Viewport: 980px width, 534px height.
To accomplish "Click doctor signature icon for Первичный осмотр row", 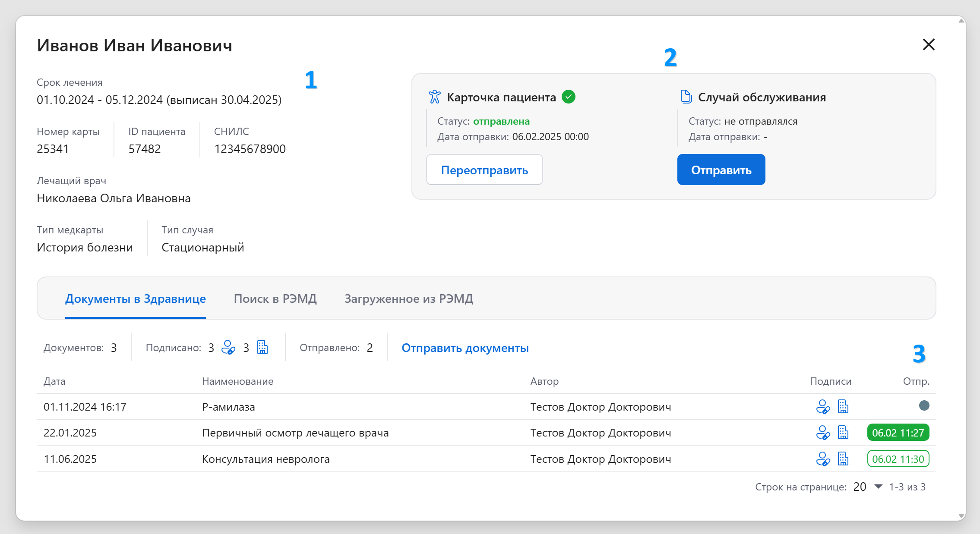I will coord(823,433).
